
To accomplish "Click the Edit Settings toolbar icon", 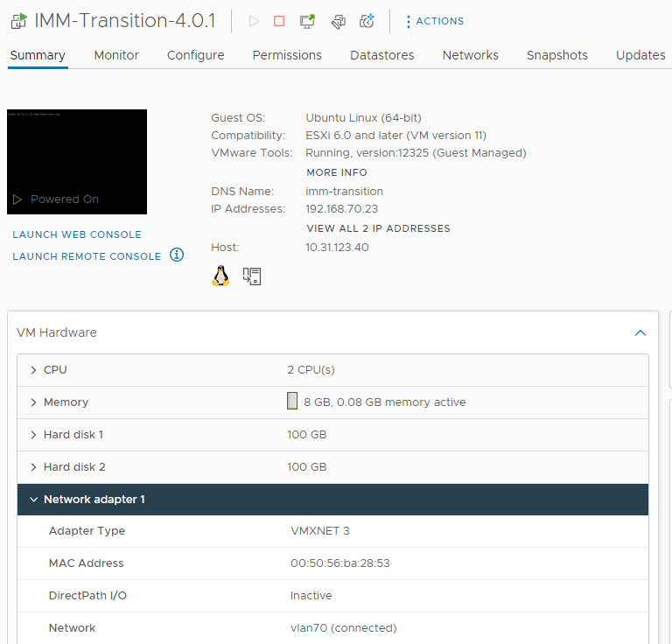I will pos(338,21).
